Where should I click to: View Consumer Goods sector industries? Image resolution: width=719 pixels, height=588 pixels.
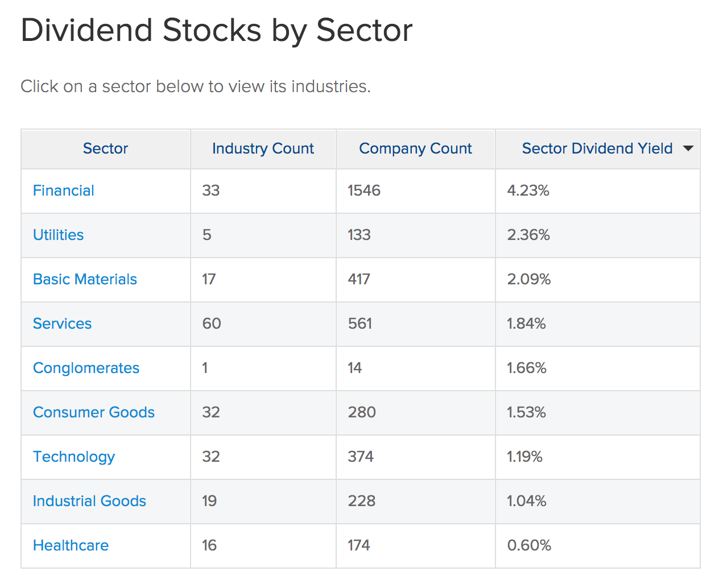[94, 412]
